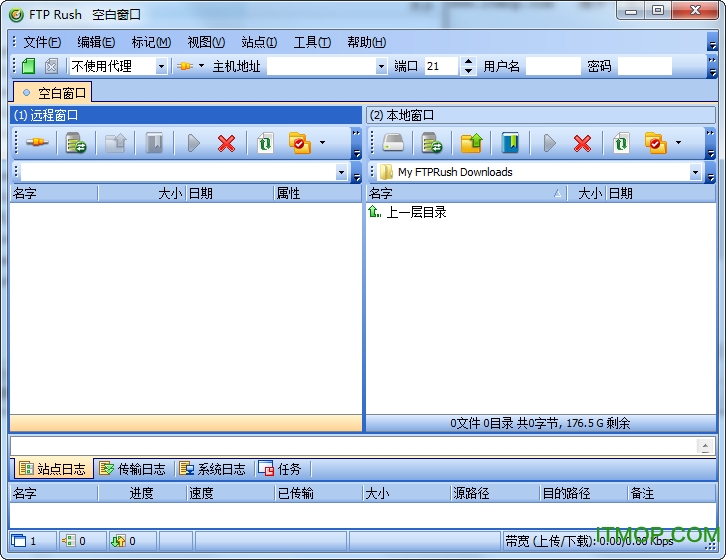Switch to the 系统日志 tab

[x=213, y=469]
